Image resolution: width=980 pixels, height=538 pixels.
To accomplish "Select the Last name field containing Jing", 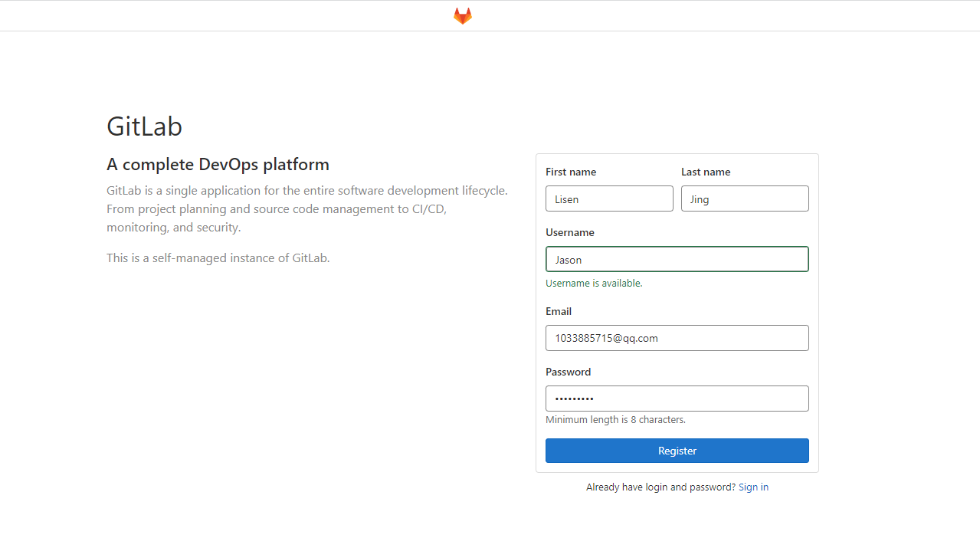I will pyautogui.click(x=745, y=198).
